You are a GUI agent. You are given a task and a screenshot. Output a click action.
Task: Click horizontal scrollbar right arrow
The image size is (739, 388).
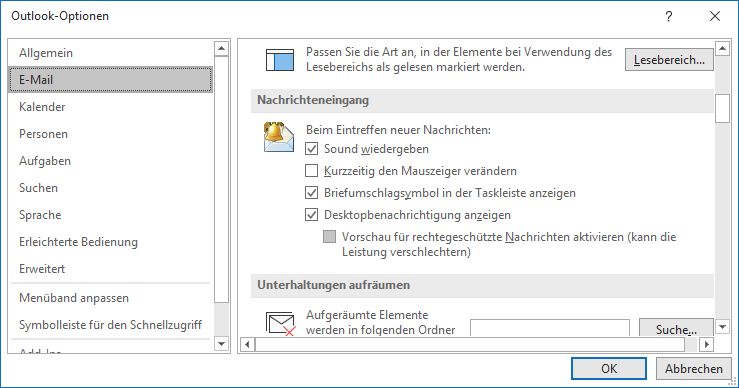[x=706, y=345]
